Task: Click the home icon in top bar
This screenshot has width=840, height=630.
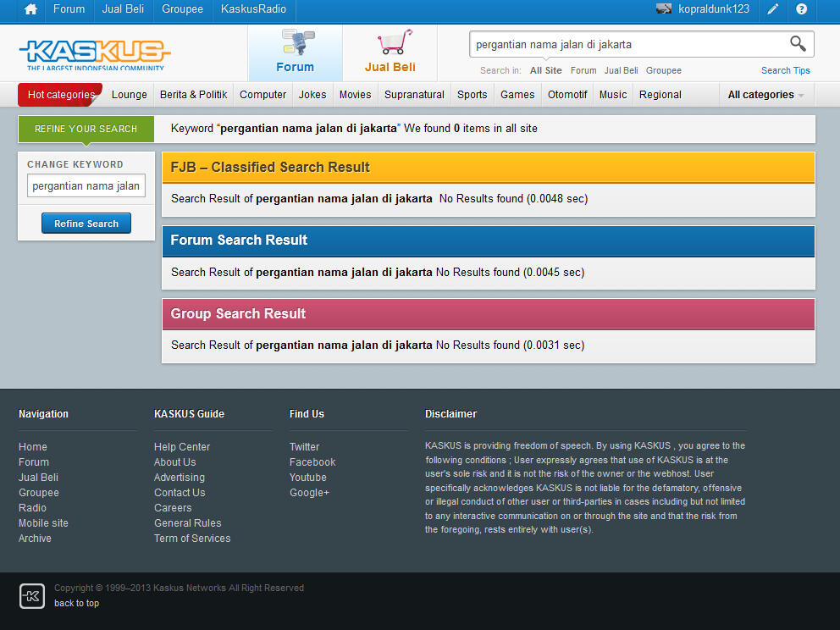Action: (30, 9)
